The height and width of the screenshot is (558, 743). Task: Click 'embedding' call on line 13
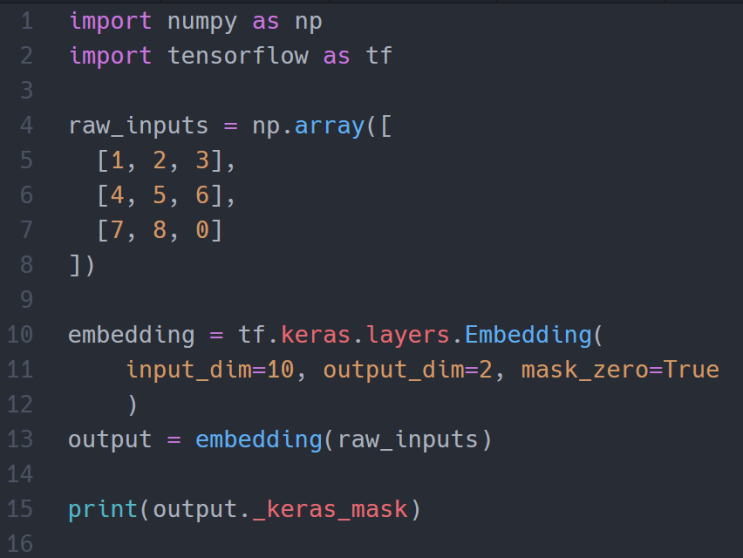pos(259,440)
